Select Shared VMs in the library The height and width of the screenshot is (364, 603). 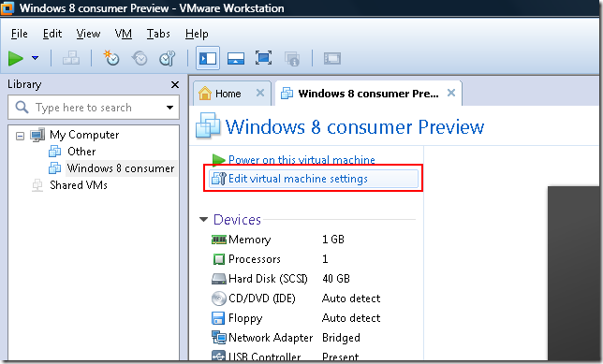click(79, 185)
